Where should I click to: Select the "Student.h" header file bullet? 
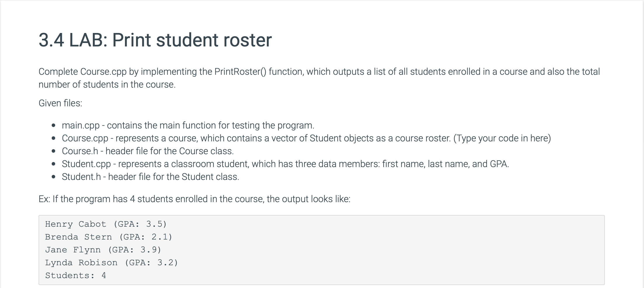coord(81,177)
